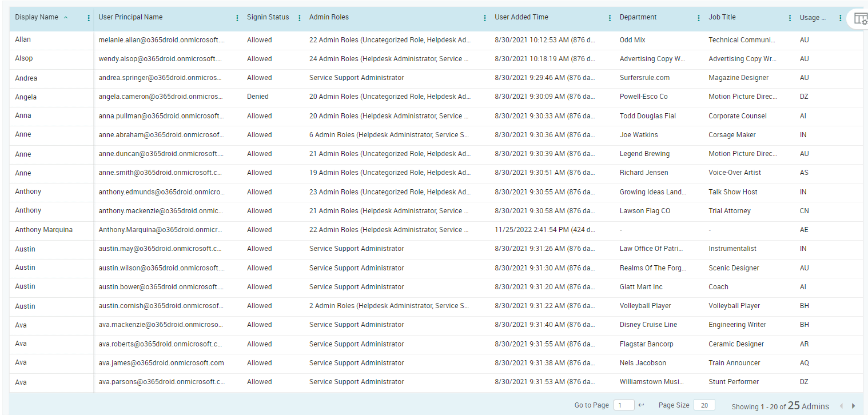This screenshot has height=415, width=868.
Task: Open the Department column three-dot menu
Action: [699, 17]
